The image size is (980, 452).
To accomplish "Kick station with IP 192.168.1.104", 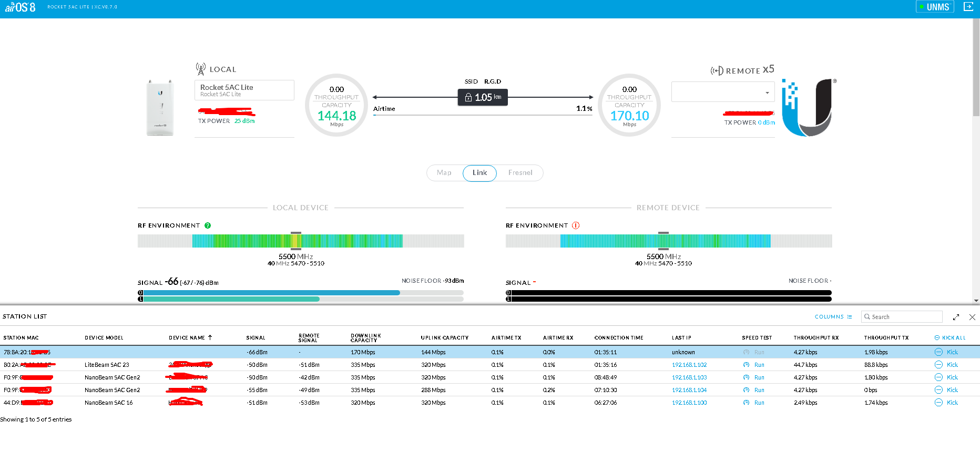I will [946, 390].
